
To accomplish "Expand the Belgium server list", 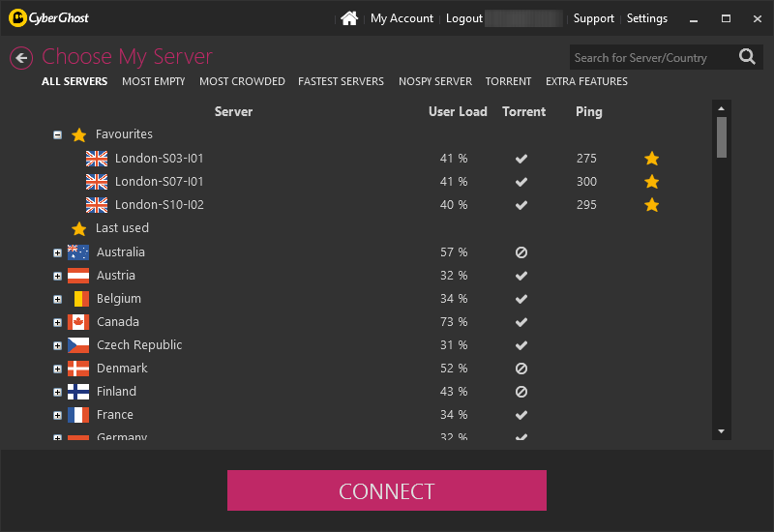I will coord(58,299).
